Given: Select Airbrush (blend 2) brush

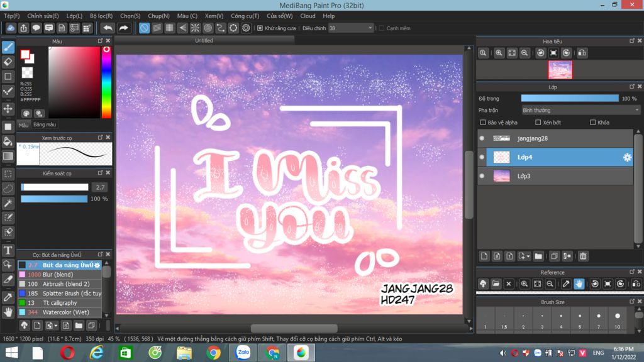Looking at the screenshot, I should [60, 284].
